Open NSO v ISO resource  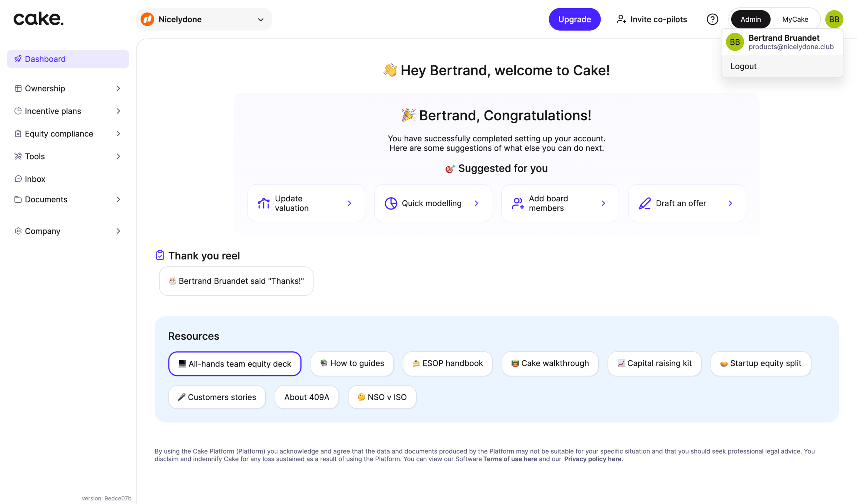click(x=382, y=397)
